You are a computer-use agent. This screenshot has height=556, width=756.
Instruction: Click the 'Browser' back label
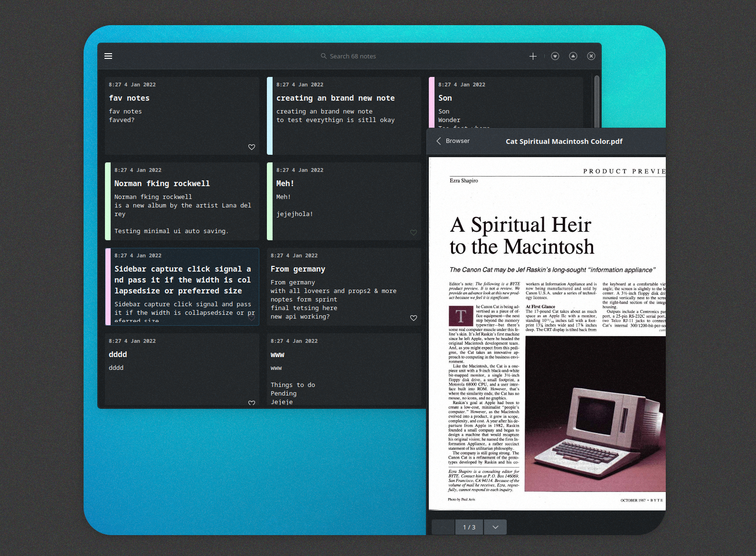click(458, 141)
